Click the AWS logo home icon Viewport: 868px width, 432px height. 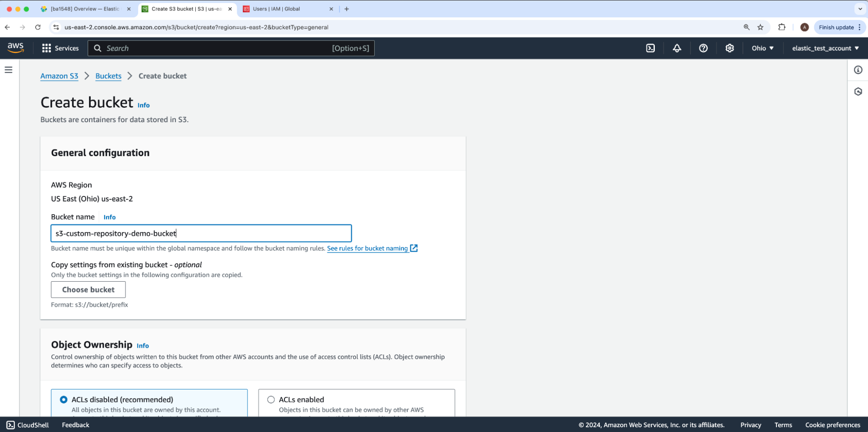15,48
